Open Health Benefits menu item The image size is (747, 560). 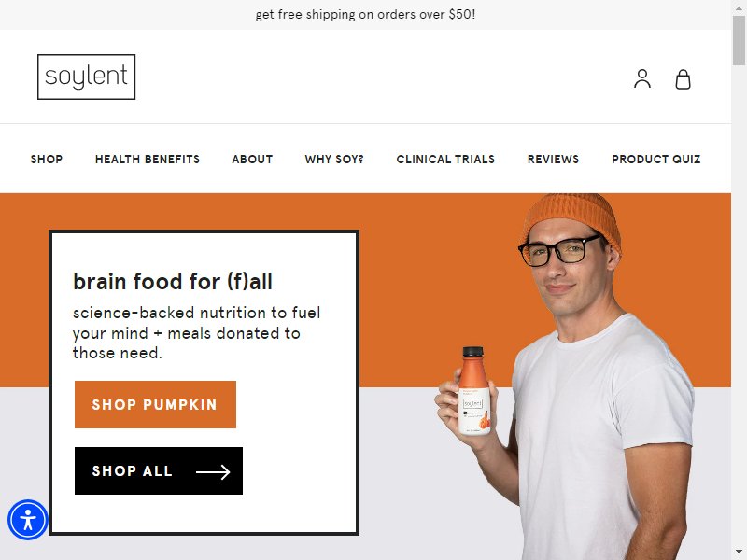148,159
